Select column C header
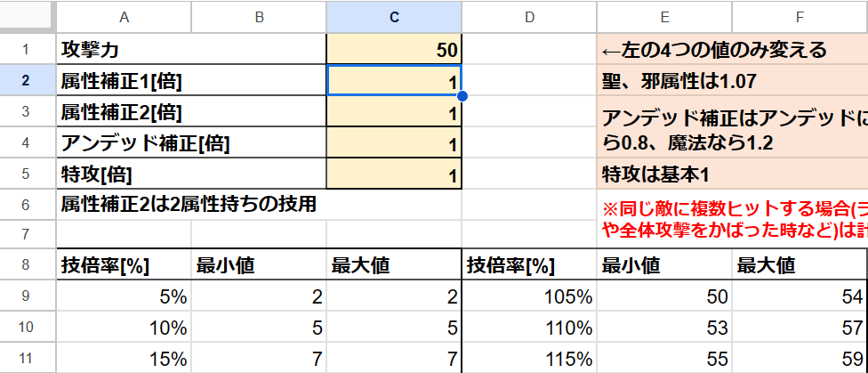Viewport: 868px width, 373px height. (x=394, y=17)
